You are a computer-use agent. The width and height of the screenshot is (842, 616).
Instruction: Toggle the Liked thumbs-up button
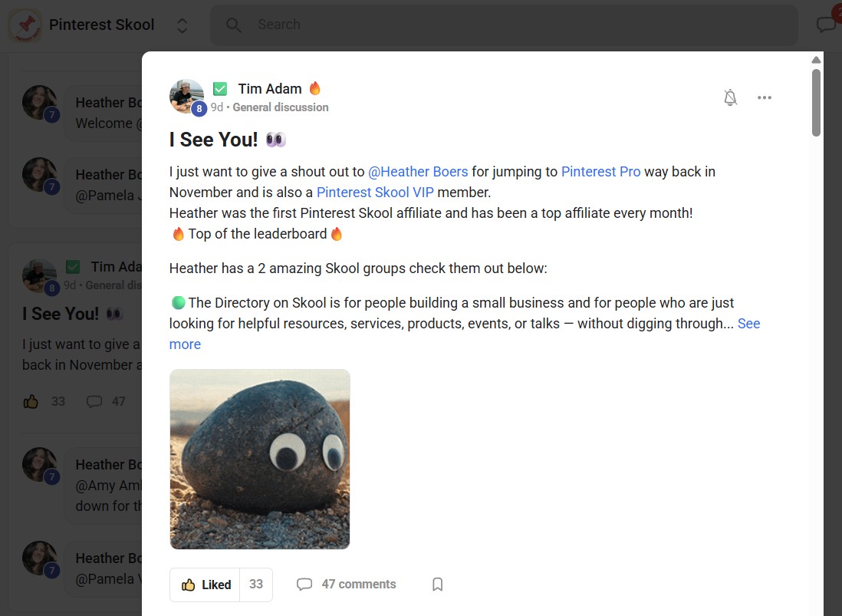tap(206, 585)
